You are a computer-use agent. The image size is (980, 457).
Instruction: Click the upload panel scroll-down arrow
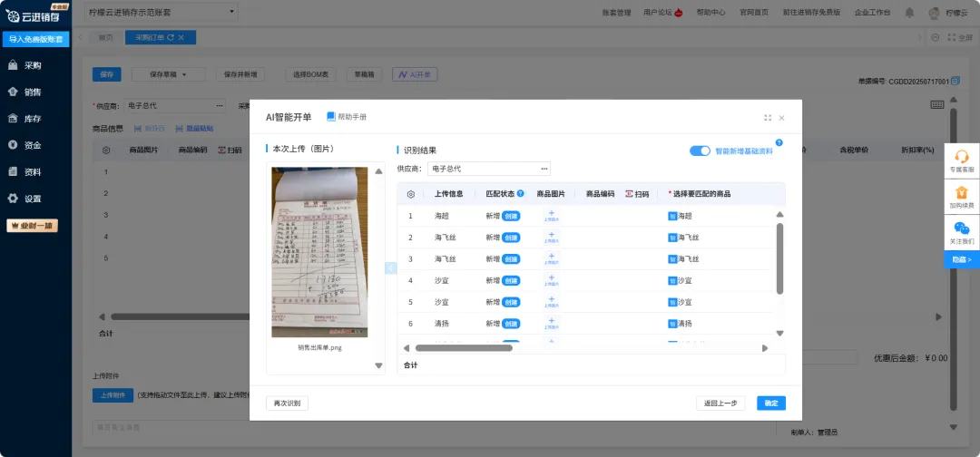tap(378, 365)
